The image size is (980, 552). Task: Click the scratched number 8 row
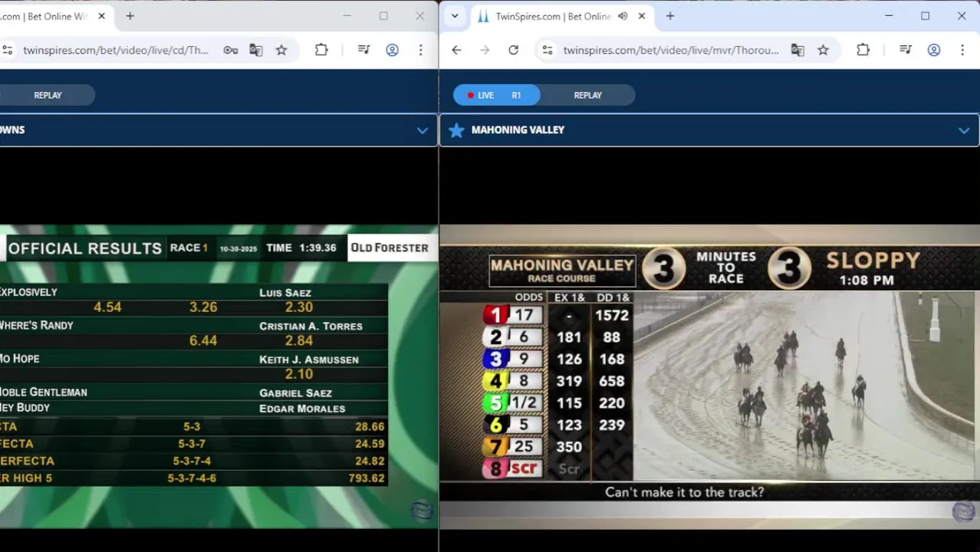pos(511,468)
